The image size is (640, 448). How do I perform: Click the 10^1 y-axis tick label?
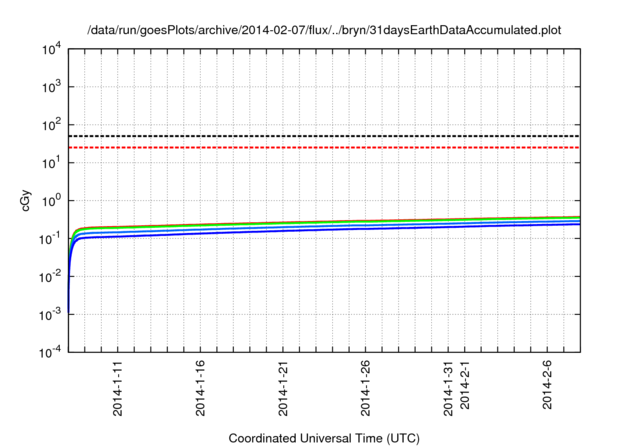pyautogui.click(x=52, y=163)
